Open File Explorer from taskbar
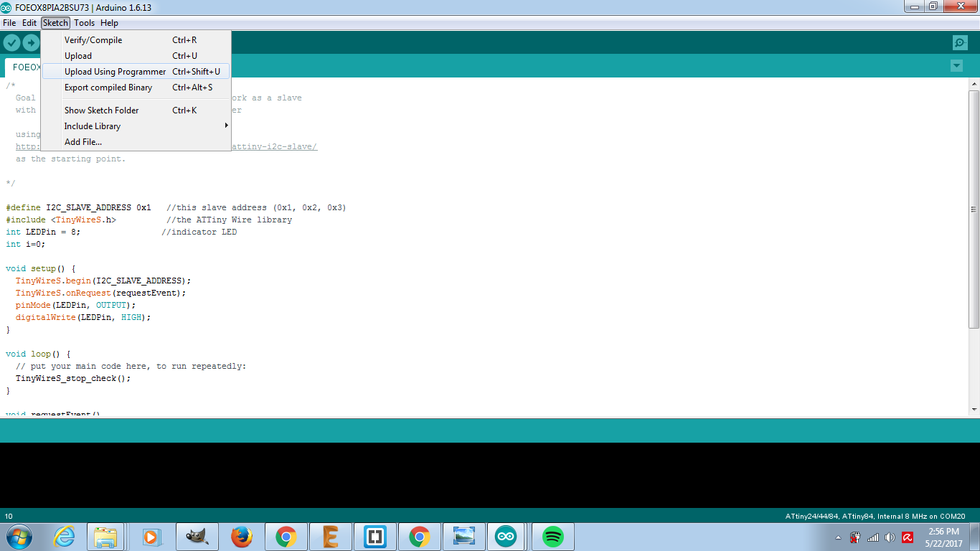Image resolution: width=980 pixels, height=551 pixels. [105, 537]
